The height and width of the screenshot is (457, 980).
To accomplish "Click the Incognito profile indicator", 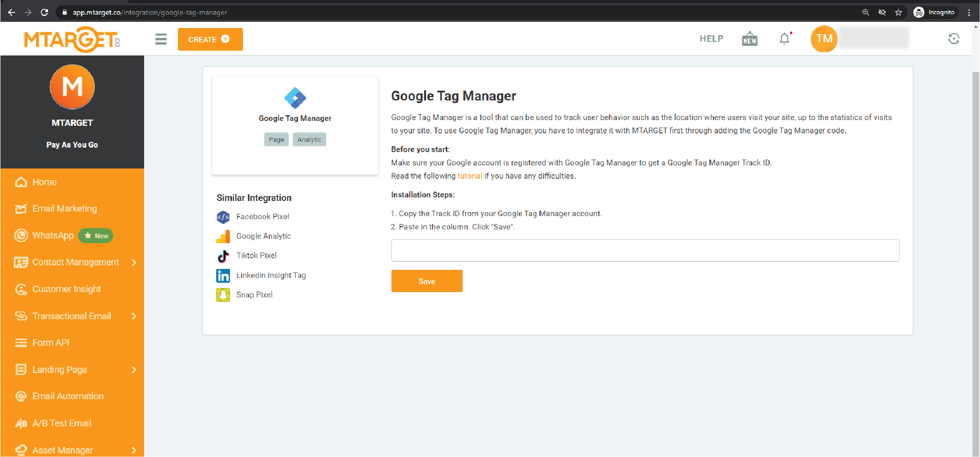I will 934,12.
